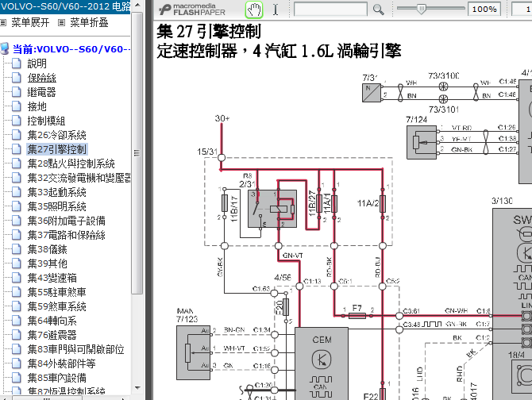Select 集27引擎控制 in the tree

point(57,149)
